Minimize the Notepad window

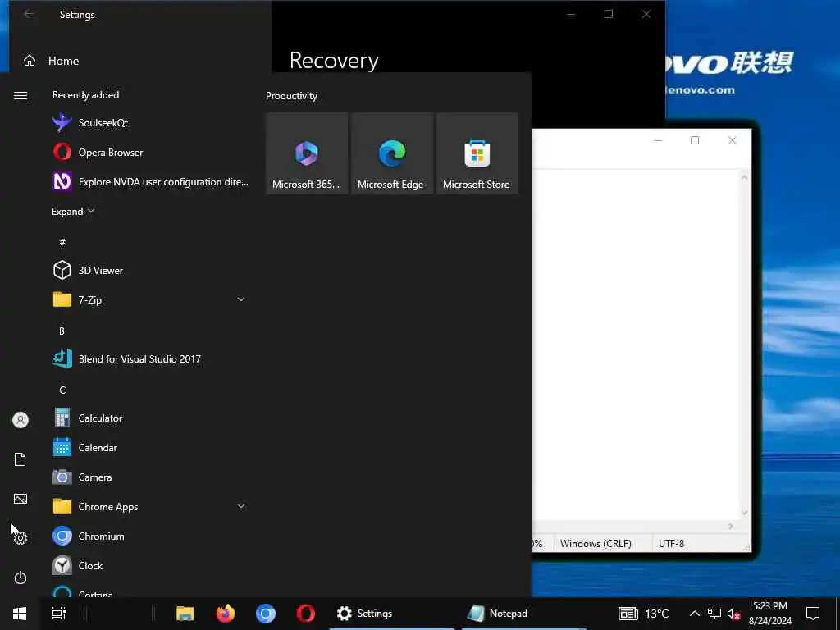(x=658, y=140)
